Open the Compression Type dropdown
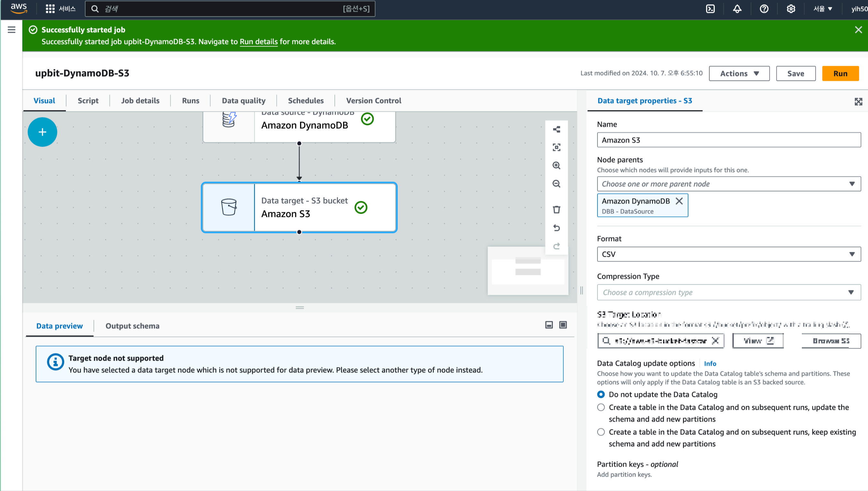 click(x=729, y=292)
